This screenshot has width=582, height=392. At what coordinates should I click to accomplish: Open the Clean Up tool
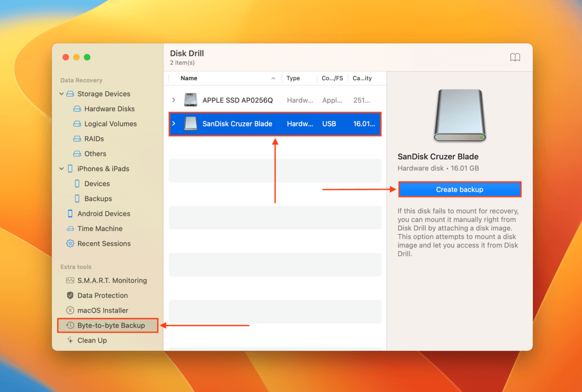[x=92, y=341]
